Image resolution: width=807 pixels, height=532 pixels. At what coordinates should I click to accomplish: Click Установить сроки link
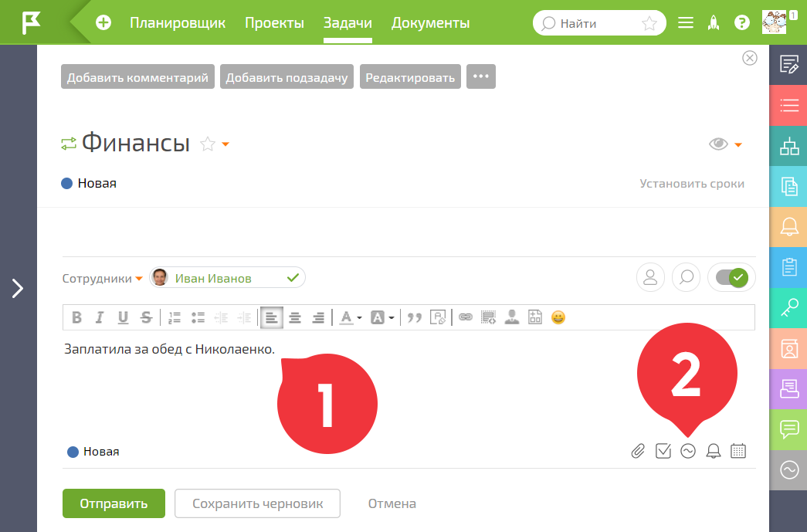click(692, 184)
